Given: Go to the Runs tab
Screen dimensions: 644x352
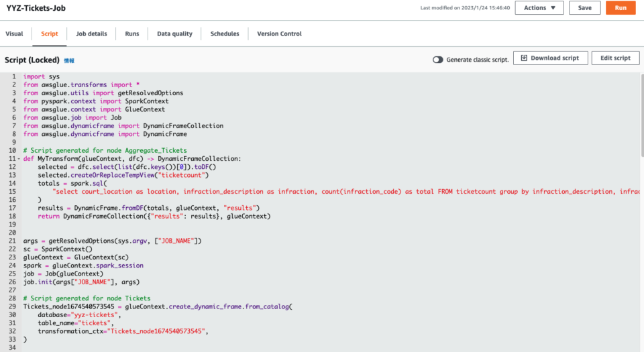Looking at the screenshot, I should point(132,34).
